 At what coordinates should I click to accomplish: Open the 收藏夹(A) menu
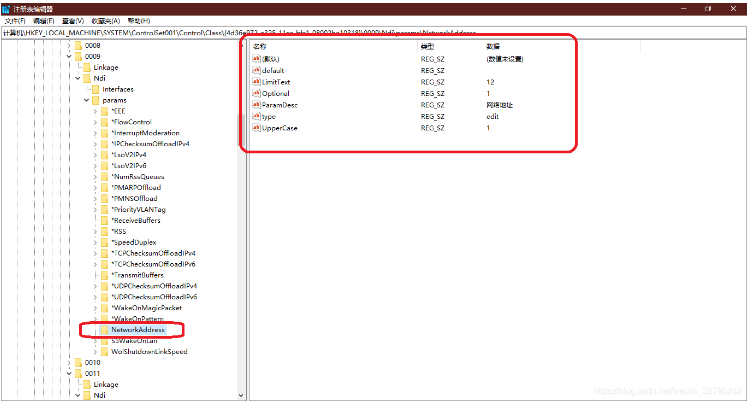click(x=106, y=21)
